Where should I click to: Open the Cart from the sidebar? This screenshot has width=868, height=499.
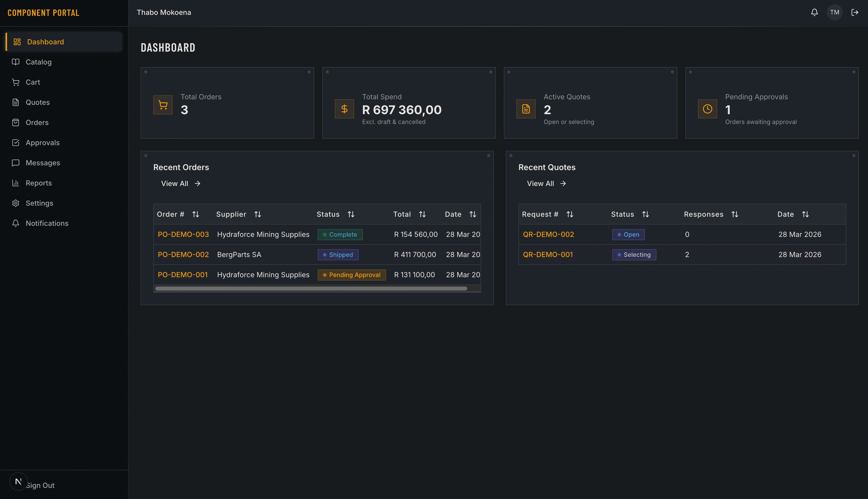(x=33, y=82)
